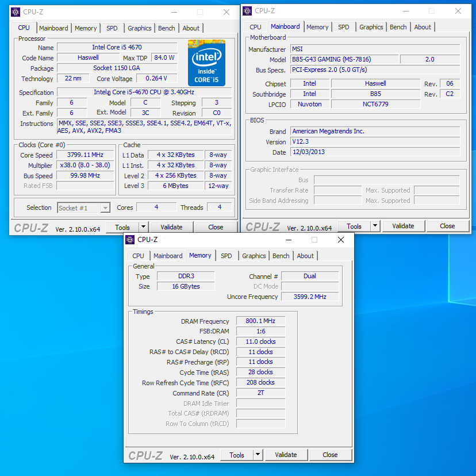Expand Tools dropdown arrow in the Mainboard window

pyautogui.click(x=375, y=226)
